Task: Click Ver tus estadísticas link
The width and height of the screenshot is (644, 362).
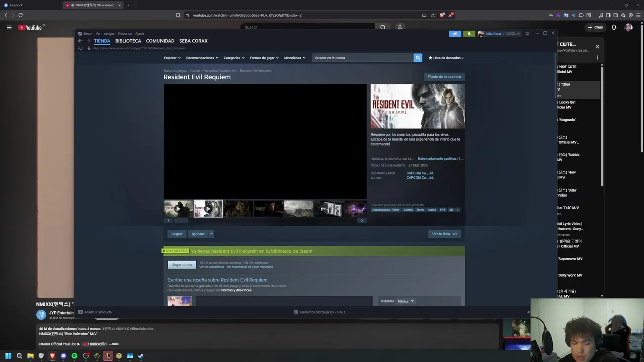Action: [x=212, y=267]
